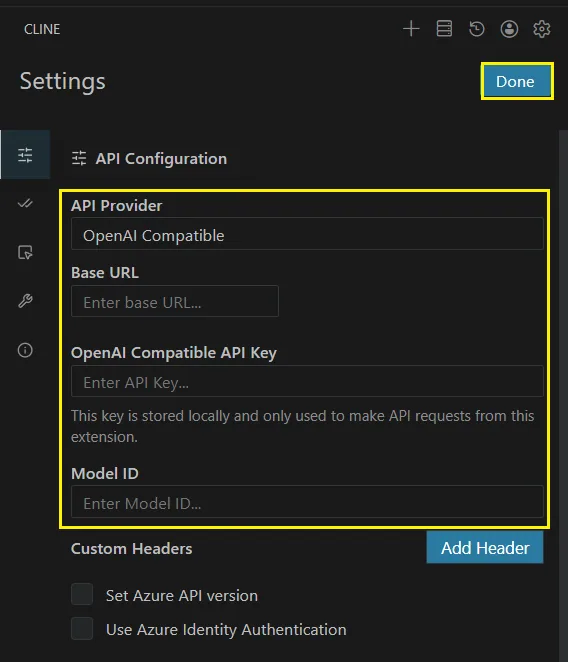Select the API Configuration sidebar tab
568x662 pixels.
click(25, 155)
